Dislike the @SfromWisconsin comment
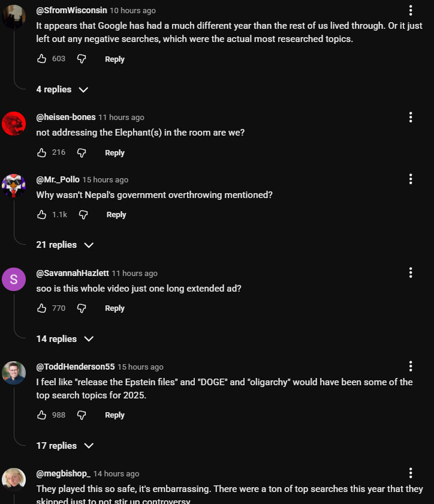434x504 pixels. [82, 59]
